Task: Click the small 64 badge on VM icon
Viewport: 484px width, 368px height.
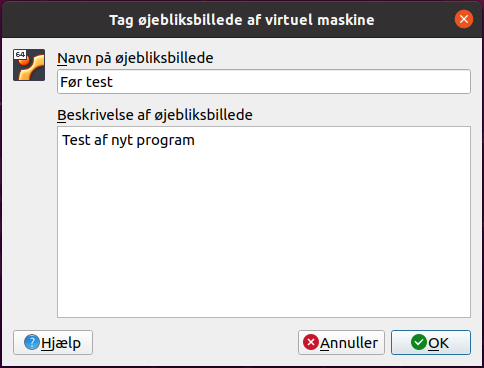Action: (20, 54)
